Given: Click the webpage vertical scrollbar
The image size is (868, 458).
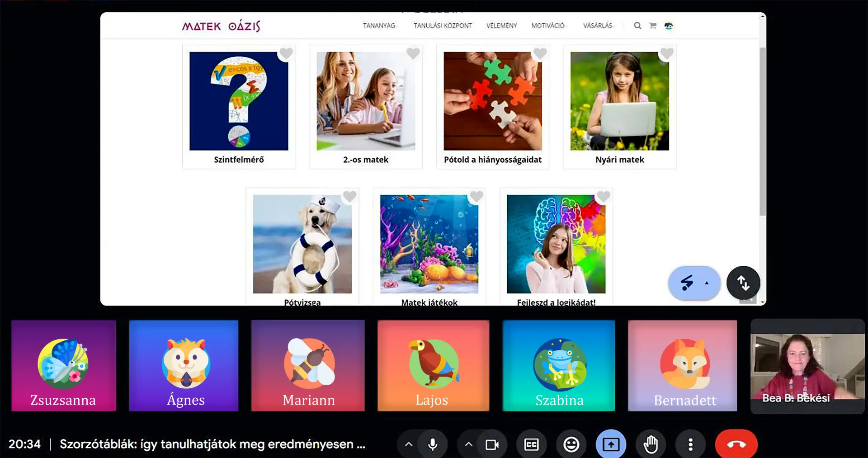Looking at the screenshot, I should 763,131.
